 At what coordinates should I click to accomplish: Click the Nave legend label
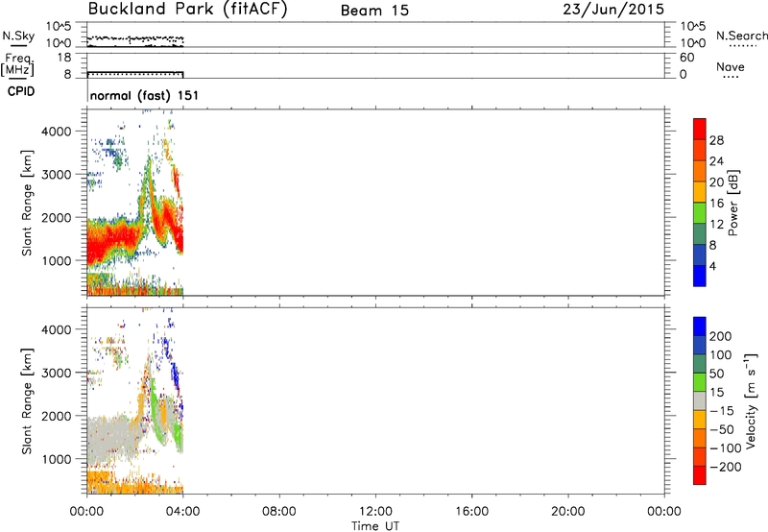(731, 67)
